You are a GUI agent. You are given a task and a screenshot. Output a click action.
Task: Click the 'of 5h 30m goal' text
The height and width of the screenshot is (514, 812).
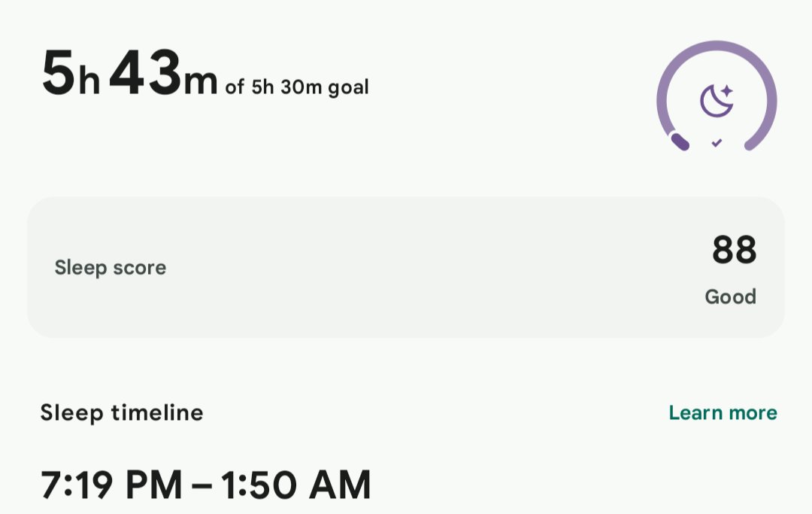[x=297, y=87]
